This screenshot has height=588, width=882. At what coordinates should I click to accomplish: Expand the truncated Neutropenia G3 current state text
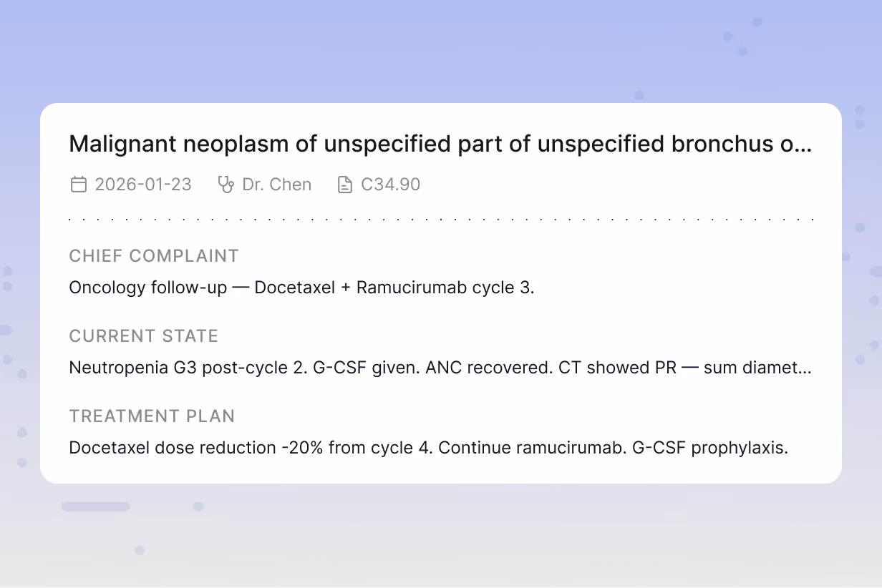pyautogui.click(x=441, y=368)
